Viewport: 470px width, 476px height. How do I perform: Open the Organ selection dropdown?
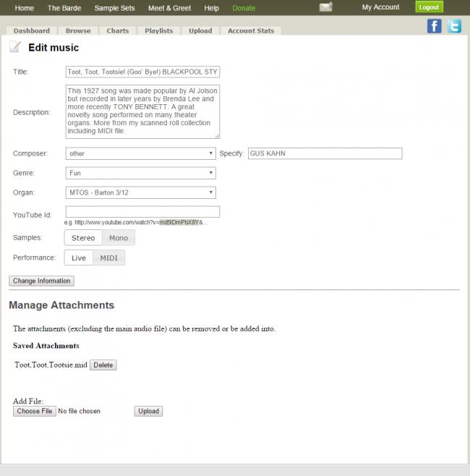140,192
